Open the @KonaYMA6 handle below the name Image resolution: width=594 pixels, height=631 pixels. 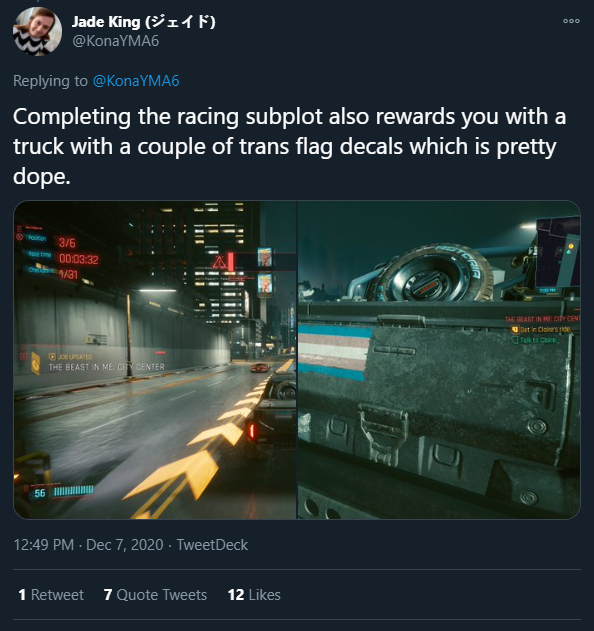tap(116, 41)
